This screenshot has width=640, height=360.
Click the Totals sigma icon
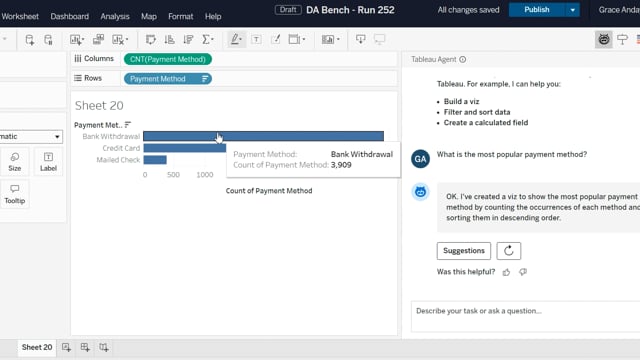[206, 40]
